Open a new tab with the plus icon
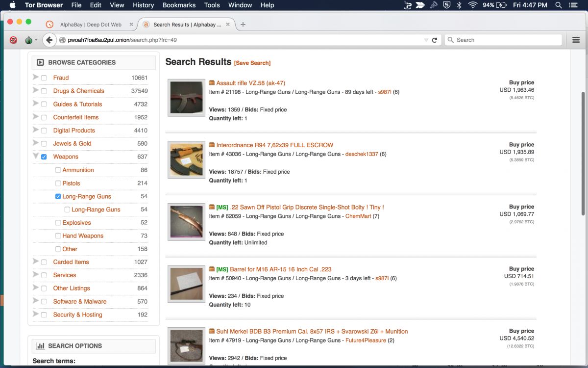Image resolution: width=588 pixels, height=368 pixels. pyautogui.click(x=243, y=25)
